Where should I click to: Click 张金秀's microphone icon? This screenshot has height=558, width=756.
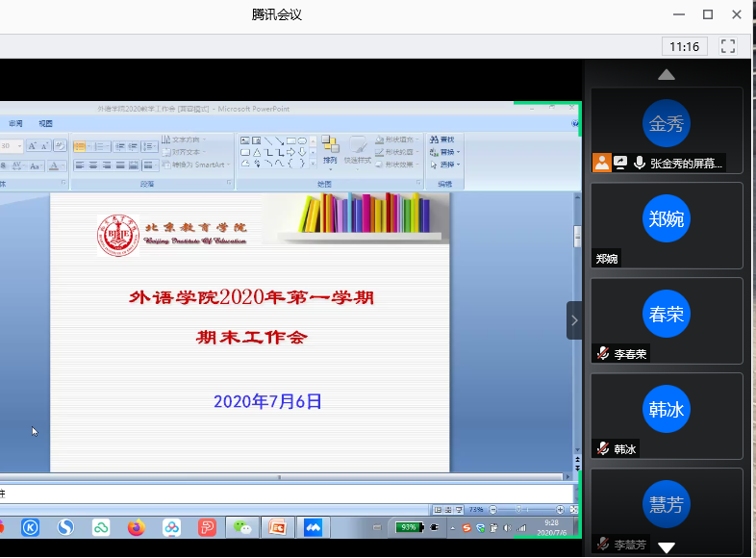pyautogui.click(x=640, y=163)
